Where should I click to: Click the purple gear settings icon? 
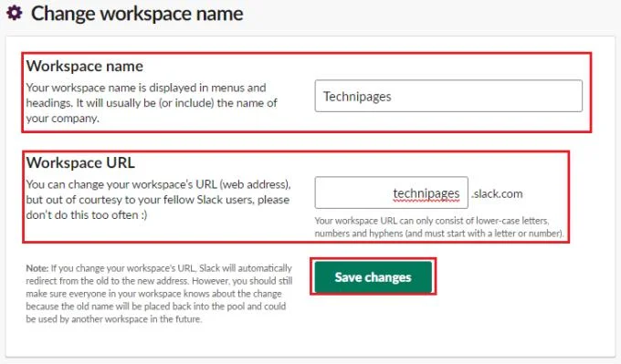click(15, 13)
